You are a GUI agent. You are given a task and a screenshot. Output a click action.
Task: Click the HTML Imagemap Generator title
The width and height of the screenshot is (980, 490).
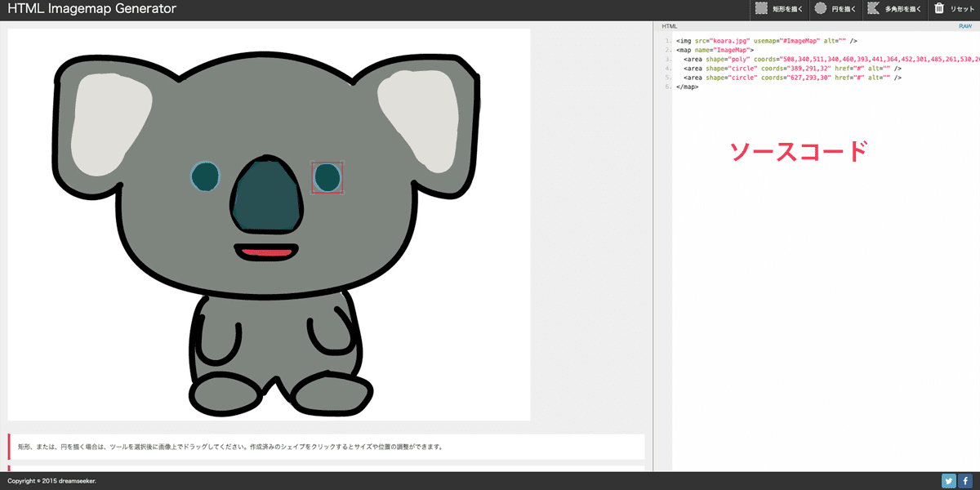click(x=91, y=10)
